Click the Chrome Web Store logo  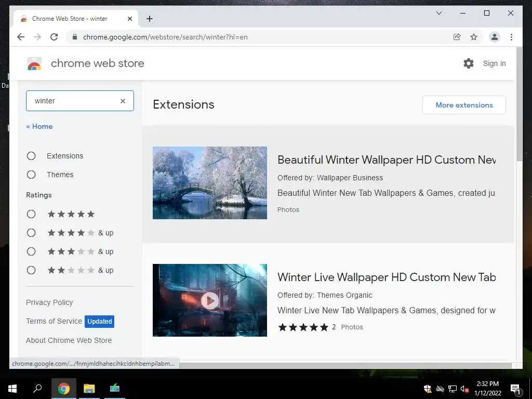pyautogui.click(x=34, y=63)
